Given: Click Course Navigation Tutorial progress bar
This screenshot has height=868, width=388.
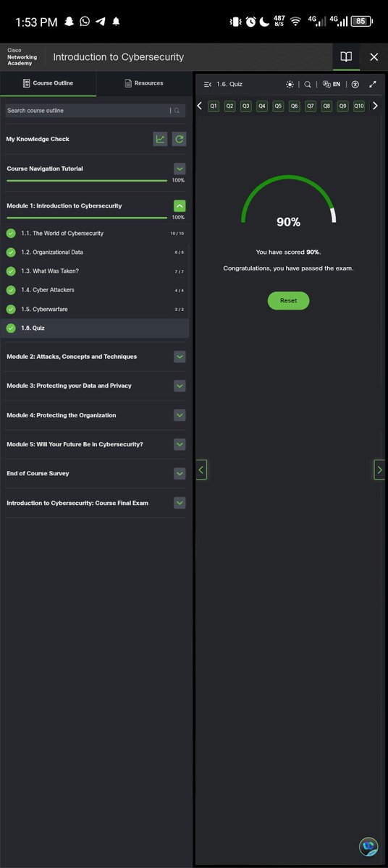Looking at the screenshot, I should [x=87, y=180].
